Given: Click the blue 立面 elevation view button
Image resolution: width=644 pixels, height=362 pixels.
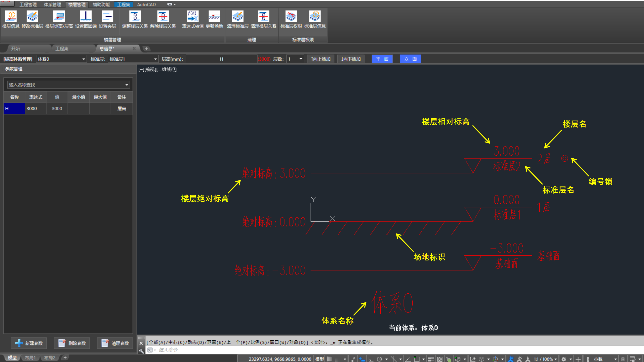Looking at the screenshot, I should 410,59.
